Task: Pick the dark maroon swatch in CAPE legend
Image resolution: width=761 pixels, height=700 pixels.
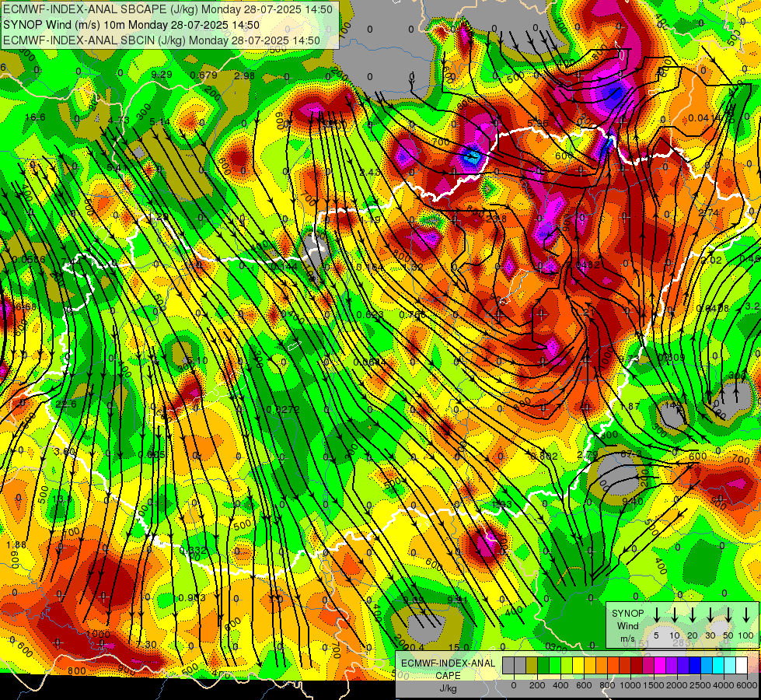Action: coord(637,666)
